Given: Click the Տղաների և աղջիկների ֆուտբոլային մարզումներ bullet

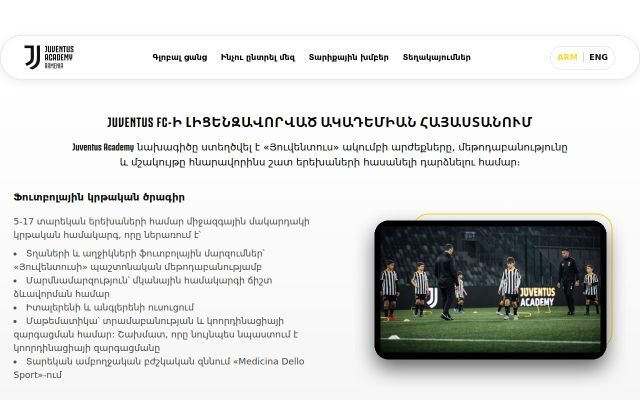Looking at the screenshot, I should 140,260.
